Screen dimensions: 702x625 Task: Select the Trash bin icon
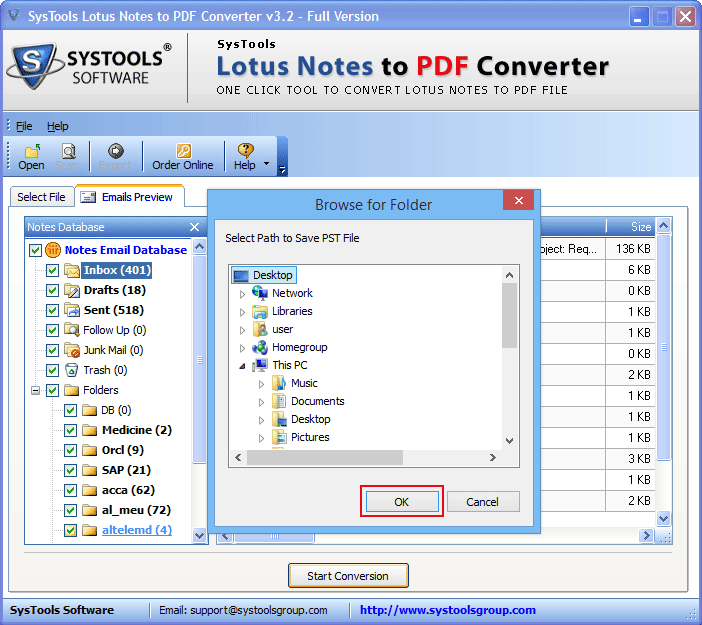72,370
